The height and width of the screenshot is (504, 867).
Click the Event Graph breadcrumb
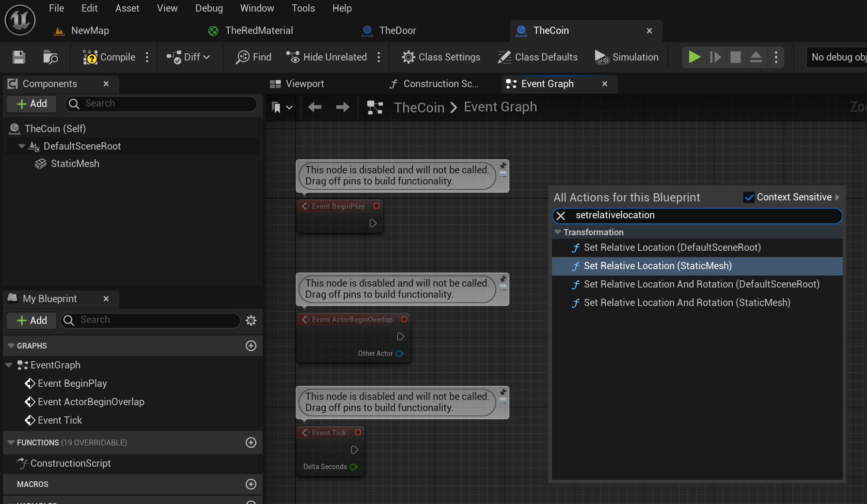coord(500,107)
